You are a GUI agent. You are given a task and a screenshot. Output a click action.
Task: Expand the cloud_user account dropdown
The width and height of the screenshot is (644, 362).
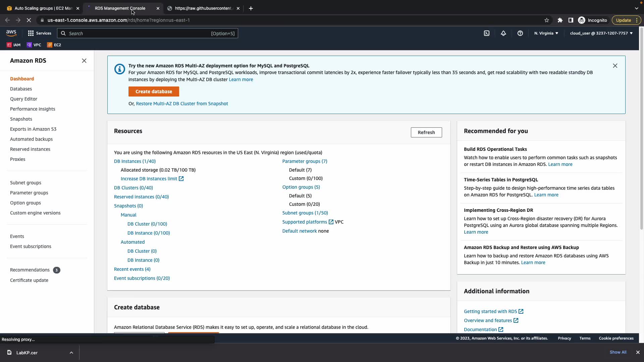tap(601, 33)
